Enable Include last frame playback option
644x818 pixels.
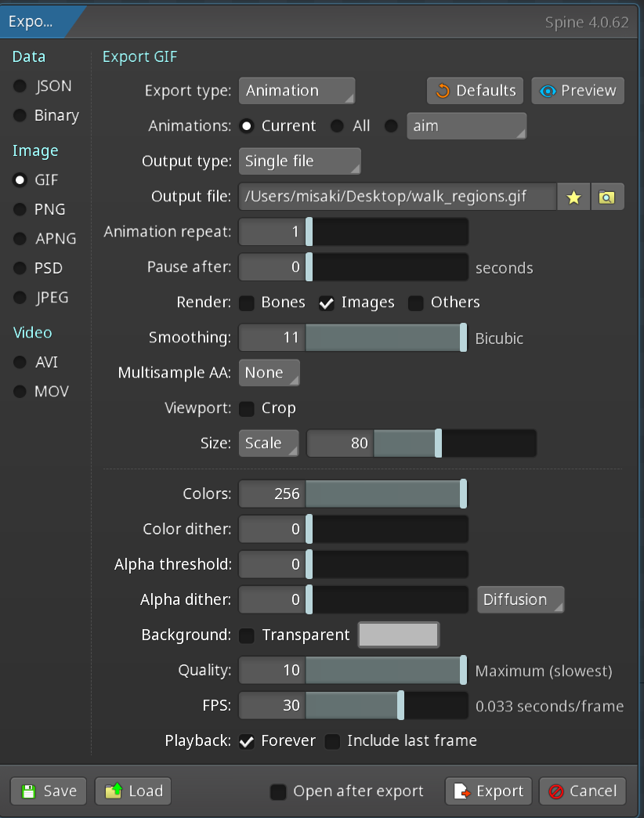point(332,740)
